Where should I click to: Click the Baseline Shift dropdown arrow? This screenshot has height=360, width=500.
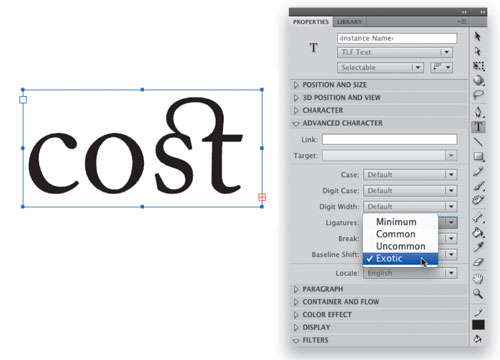tap(451, 254)
